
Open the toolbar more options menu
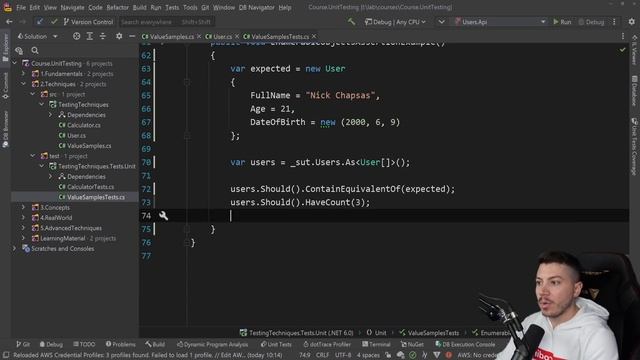[x=614, y=22]
